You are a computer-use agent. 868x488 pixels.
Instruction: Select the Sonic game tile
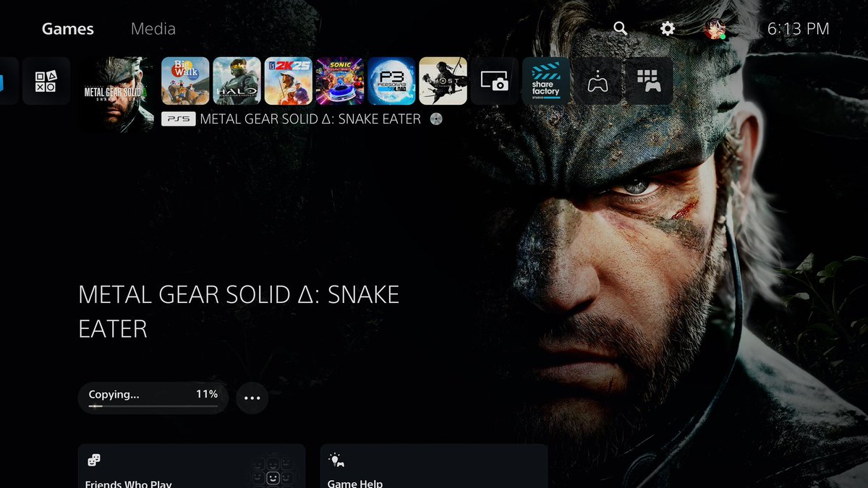(x=340, y=81)
